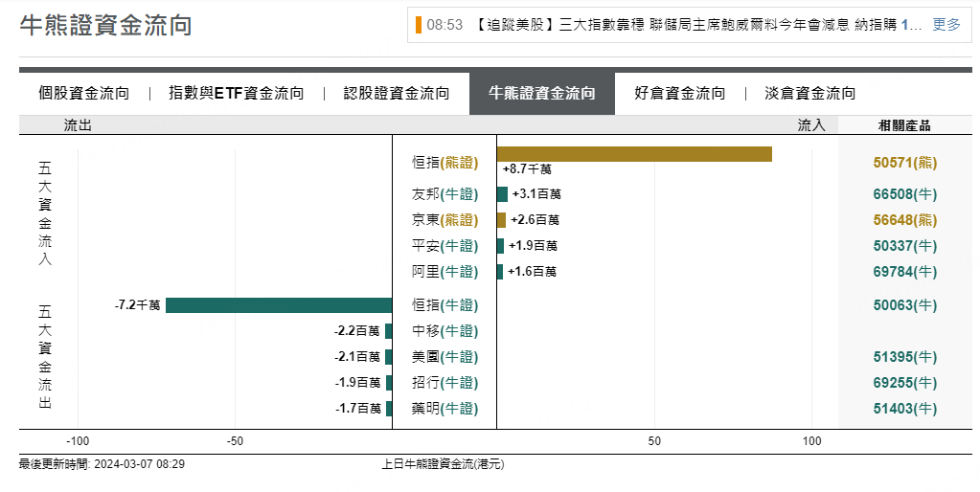Open the 追蹤美股 news headline

pos(695,25)
